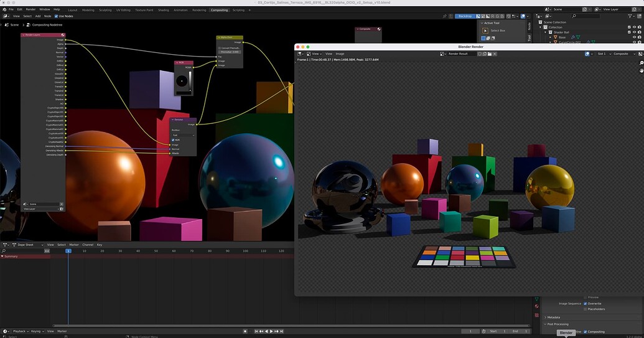This screenshot has height=338, width=644.
Task: Switch to the Shading workspace tab
Action: [163, 10]
